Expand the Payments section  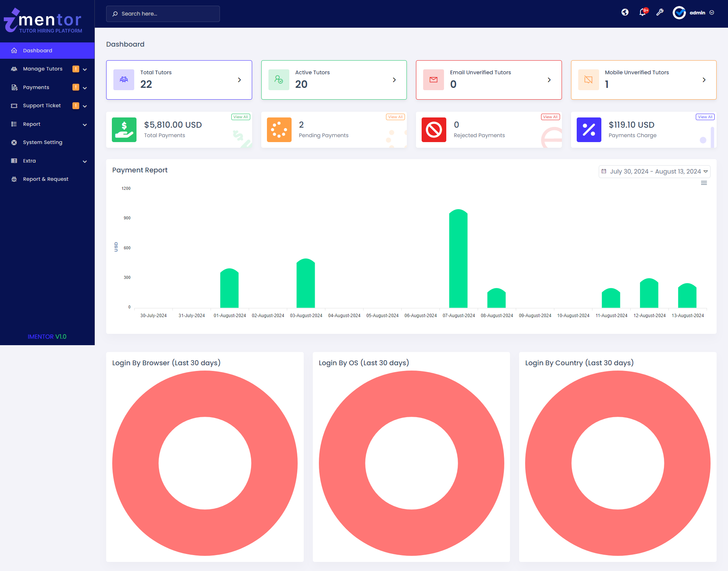(x=85, y=87)
